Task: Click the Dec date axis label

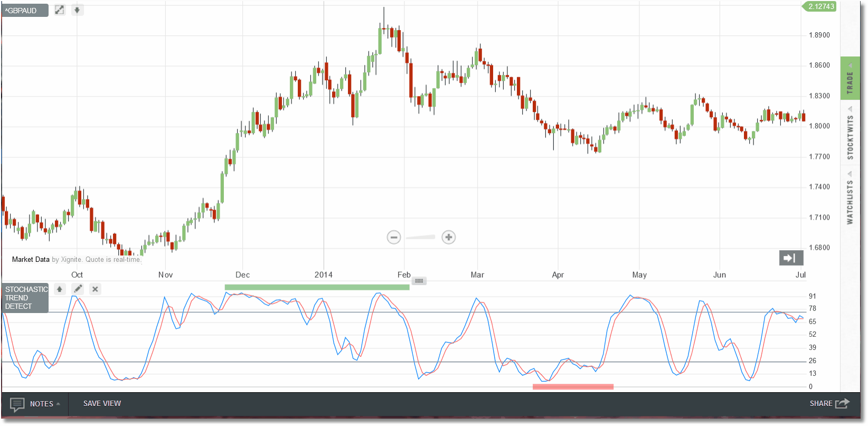Action: (242, 275)
